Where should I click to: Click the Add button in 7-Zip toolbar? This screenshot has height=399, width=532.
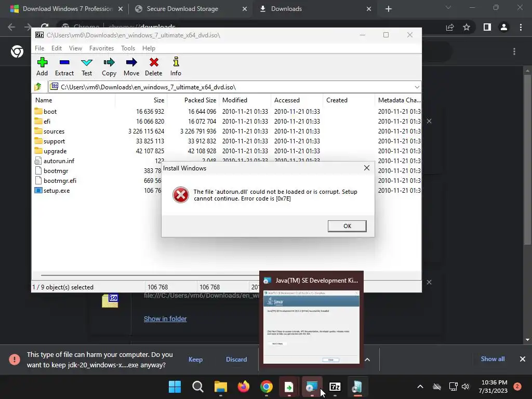(42, 67)
